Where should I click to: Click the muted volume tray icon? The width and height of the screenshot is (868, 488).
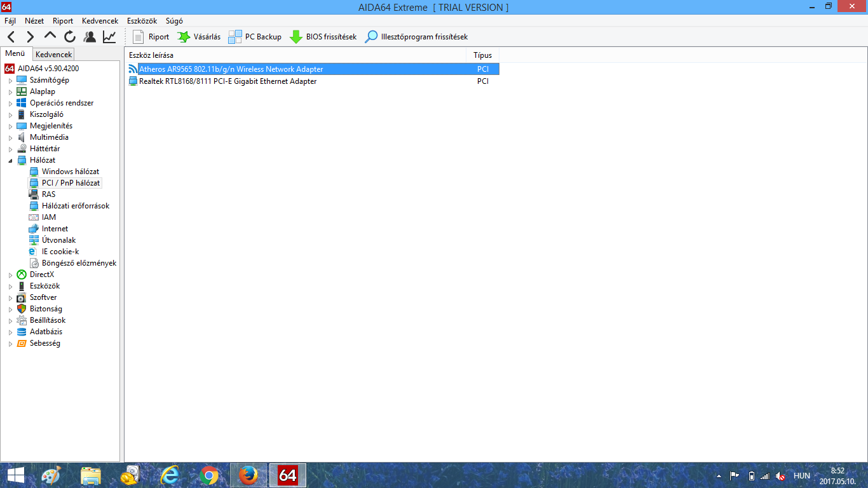coord(780,476)
